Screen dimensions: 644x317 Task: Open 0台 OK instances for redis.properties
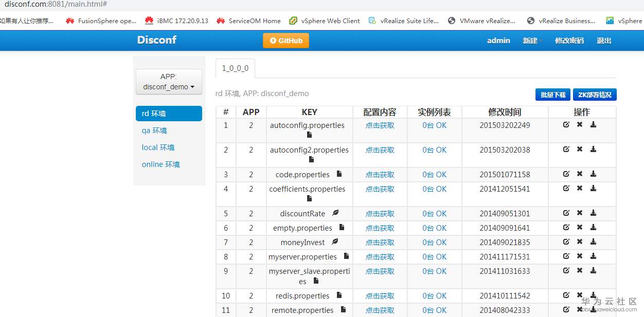(435, 295)
